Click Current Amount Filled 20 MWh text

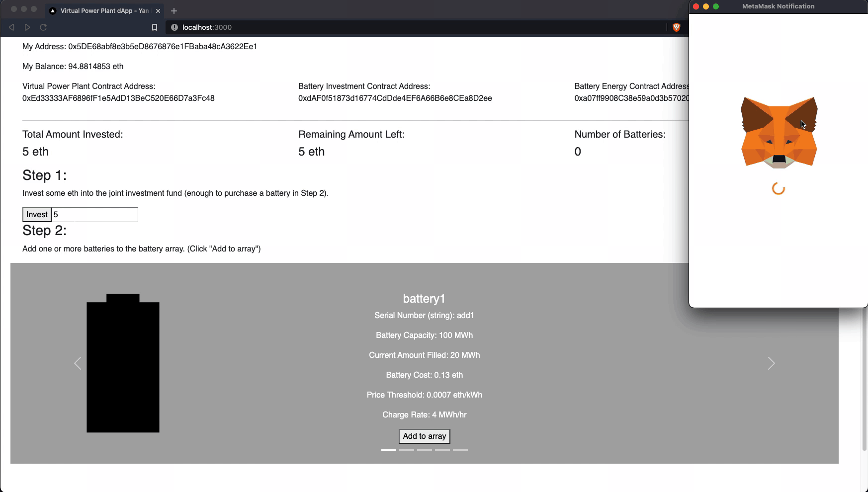(424, 355)
